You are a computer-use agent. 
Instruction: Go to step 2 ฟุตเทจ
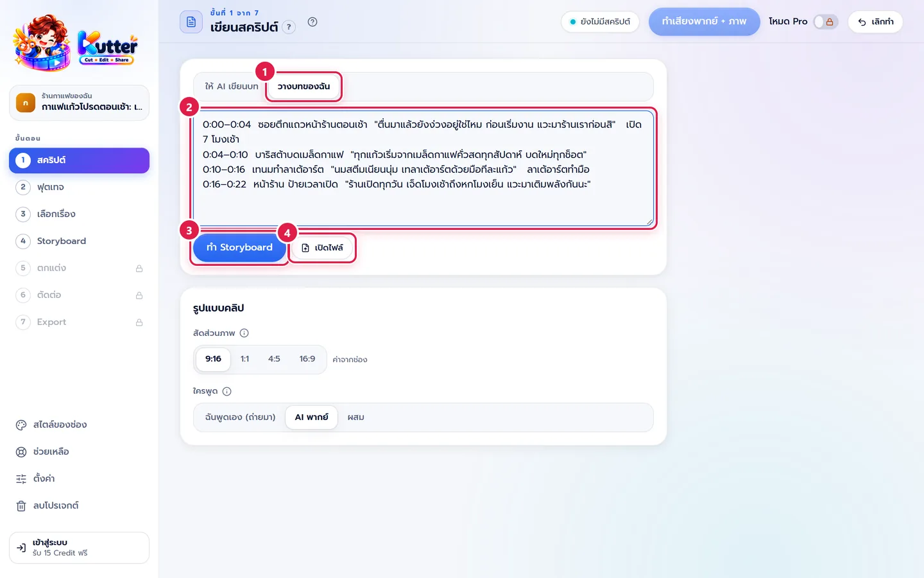point(79,188)
